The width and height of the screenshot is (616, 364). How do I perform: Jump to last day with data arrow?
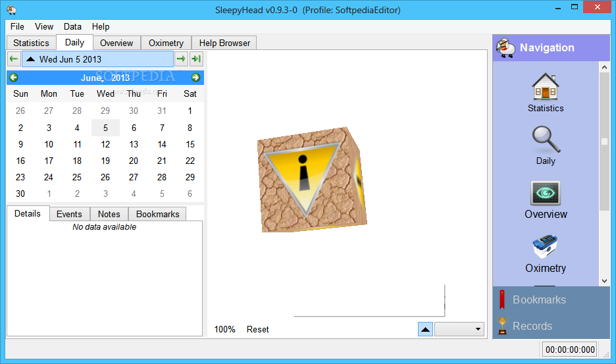click(195, 59)
